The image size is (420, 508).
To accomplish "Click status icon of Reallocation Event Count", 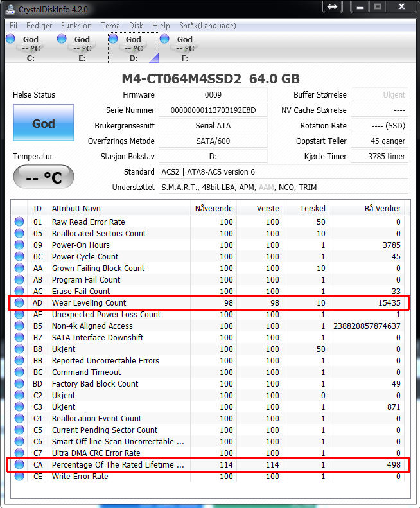I will (19, 418).
